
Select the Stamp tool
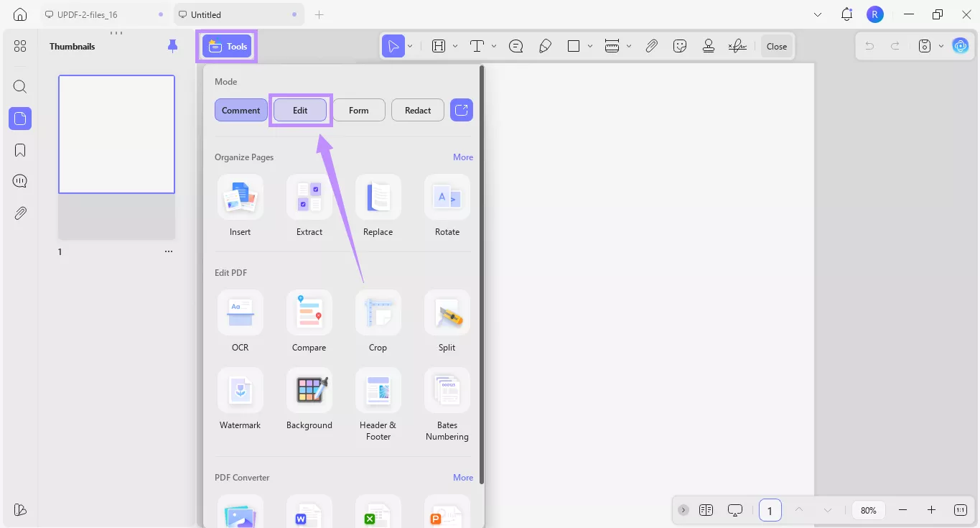pyautogui.click(x=709, y=45)
